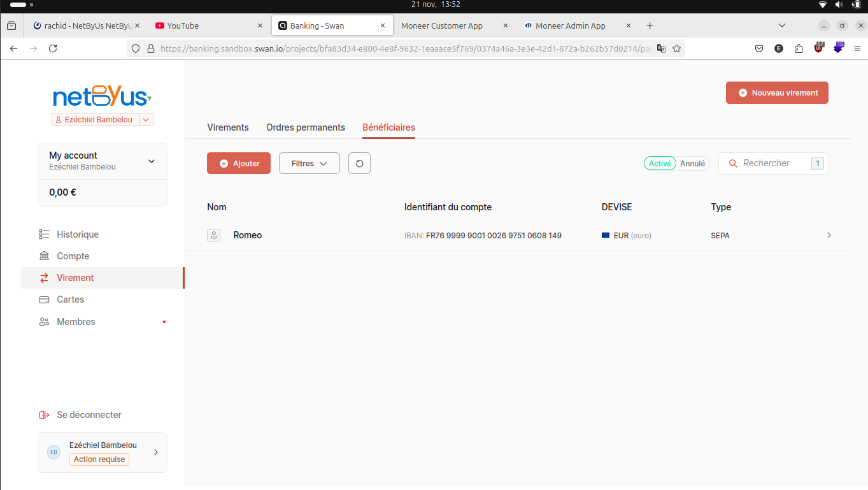Viewport: 868px width, 490px height.
Task: Open the Cartes card icon entry
Action: pyautogui.click(x=44, y=299)
